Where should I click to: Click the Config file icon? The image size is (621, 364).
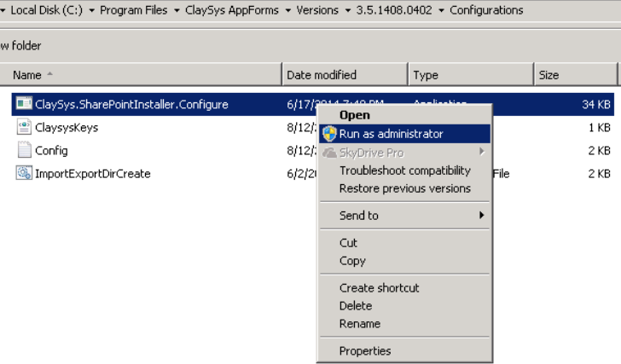pyautogui.click(x=24, y=150)
